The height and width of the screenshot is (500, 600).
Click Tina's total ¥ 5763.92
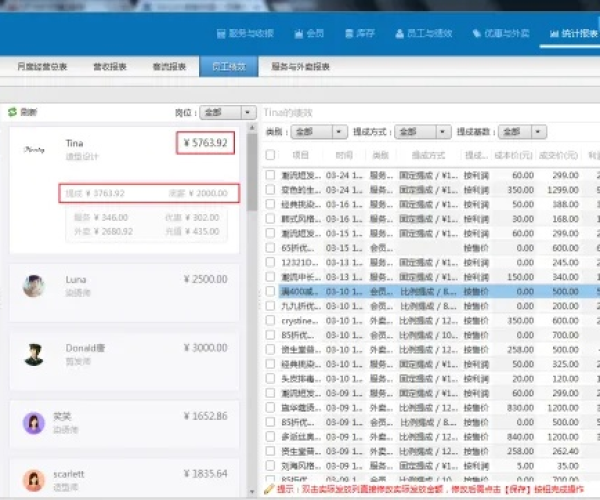(205, 143)
